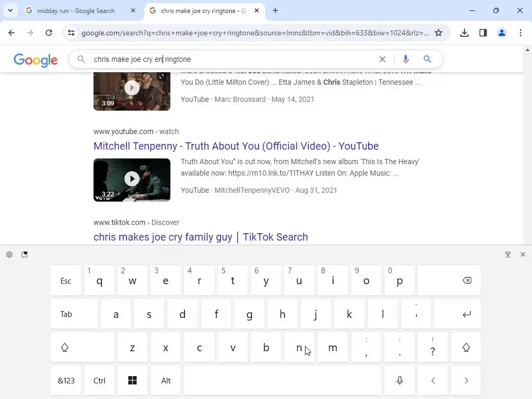
Task: Tap the question mark key
Action: [433, 347]
